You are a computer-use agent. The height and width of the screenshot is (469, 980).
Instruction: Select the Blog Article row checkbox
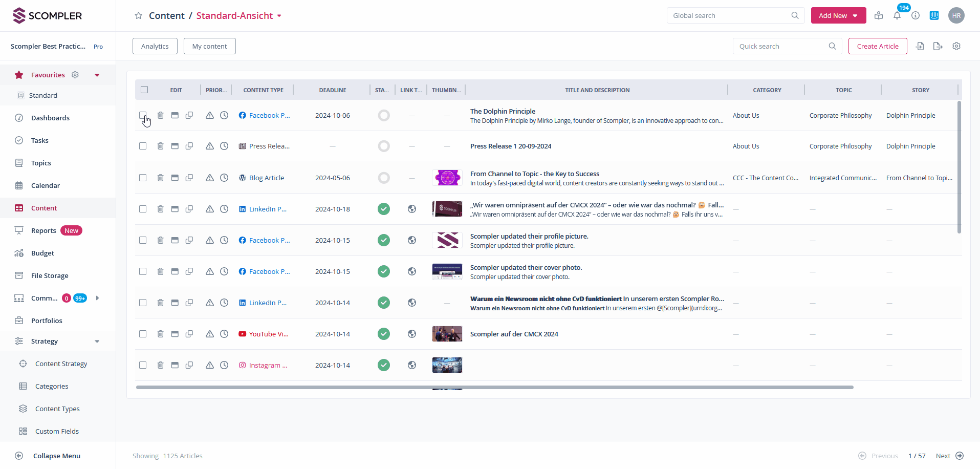click(143, 178)
